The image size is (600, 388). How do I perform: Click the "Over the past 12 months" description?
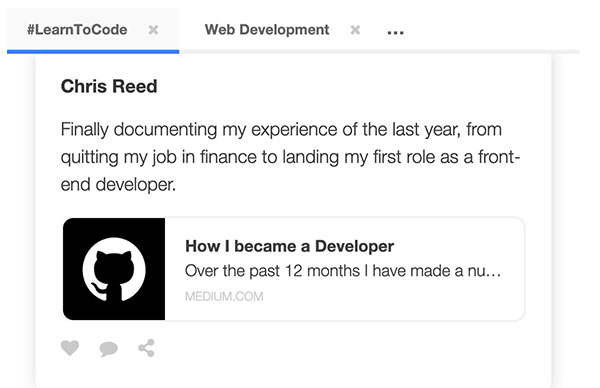343,271
